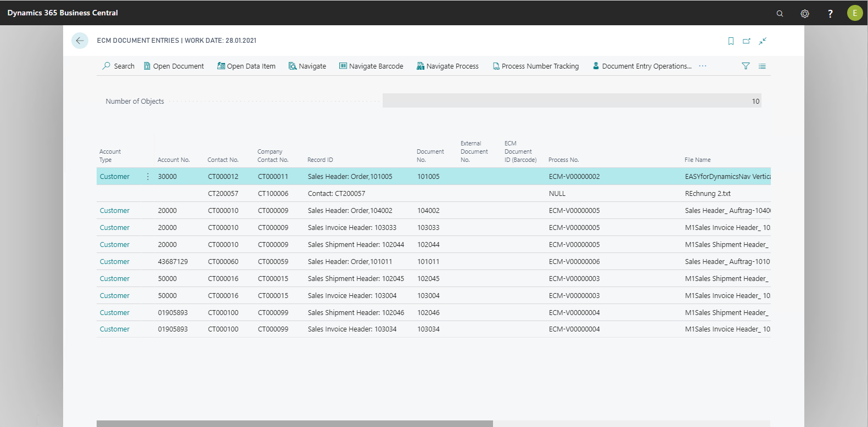Image resolution: width=868 pixels, height=427 pixels.
Task: Bookmark this page with the bookmark icon
Action: coord(731,41)
